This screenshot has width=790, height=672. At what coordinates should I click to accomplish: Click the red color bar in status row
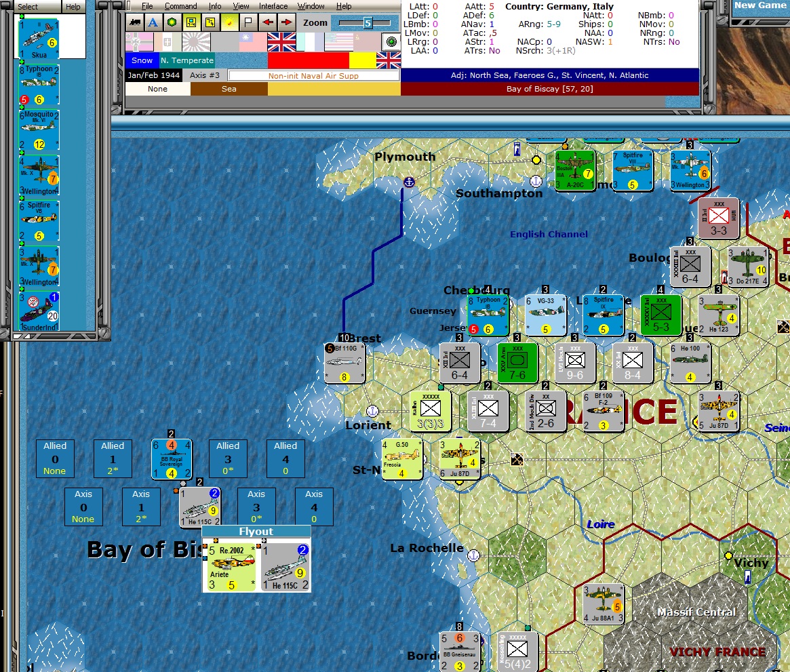pos(309,60)
